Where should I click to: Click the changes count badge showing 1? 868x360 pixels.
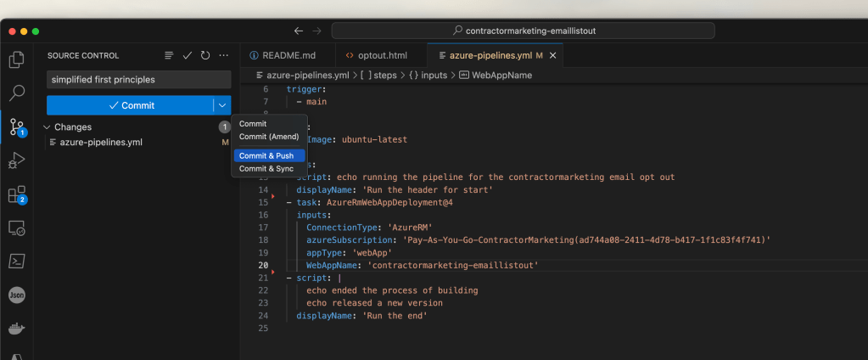pos(224,127)
